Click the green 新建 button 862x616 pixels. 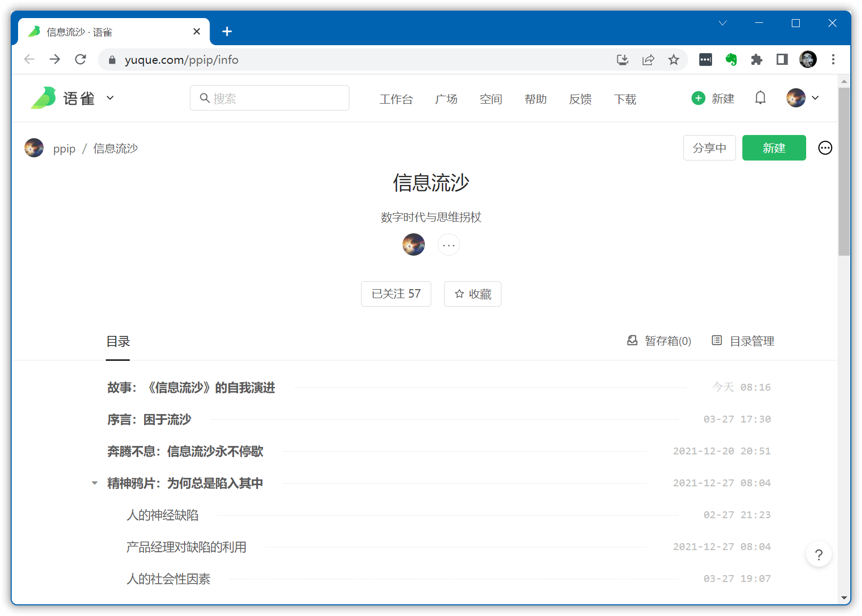774,148
